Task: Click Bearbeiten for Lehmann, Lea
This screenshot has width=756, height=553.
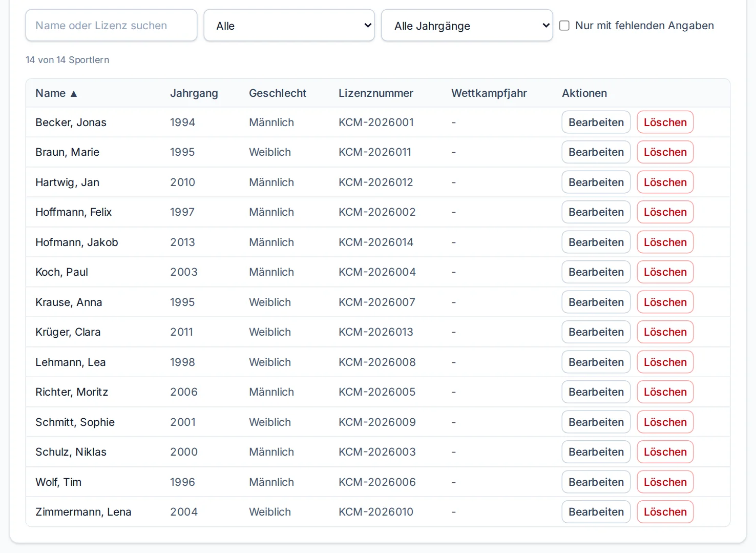Action: [x=596, y=362]
